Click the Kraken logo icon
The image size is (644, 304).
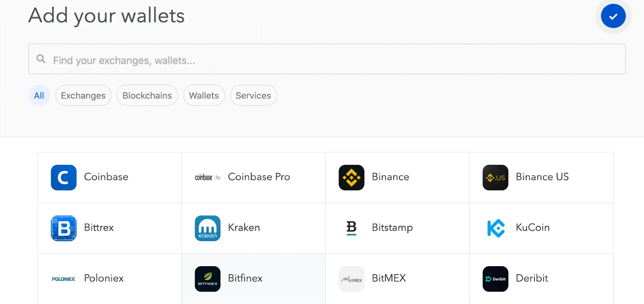208,228
